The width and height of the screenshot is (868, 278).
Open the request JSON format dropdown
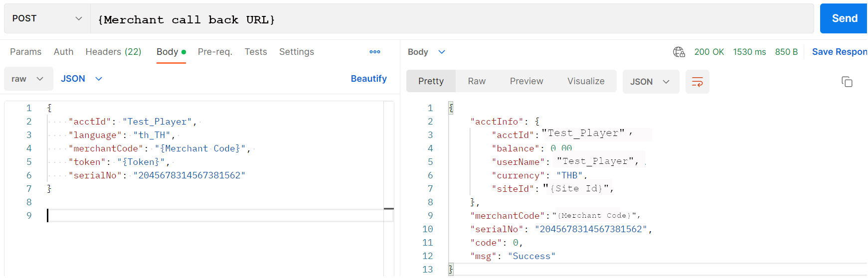81,79
